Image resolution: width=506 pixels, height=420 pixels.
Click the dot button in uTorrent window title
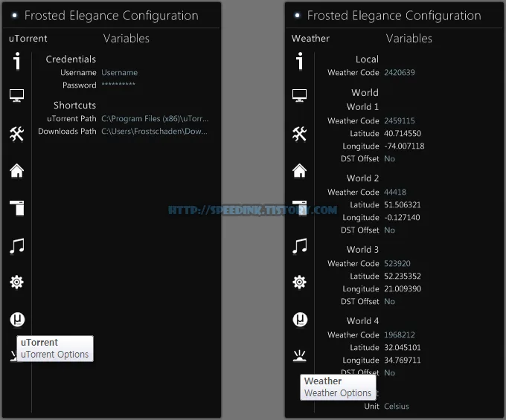14,15
